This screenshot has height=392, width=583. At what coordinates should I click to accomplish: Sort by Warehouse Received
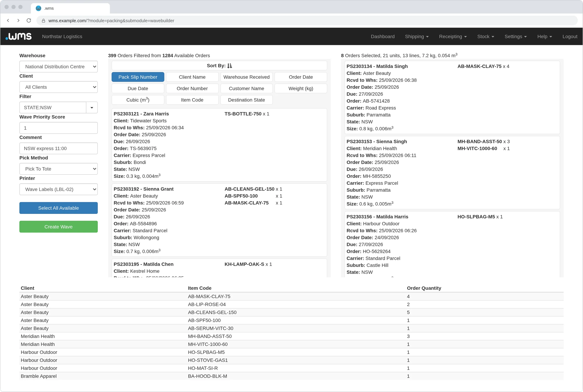click(x=246, y=77)
